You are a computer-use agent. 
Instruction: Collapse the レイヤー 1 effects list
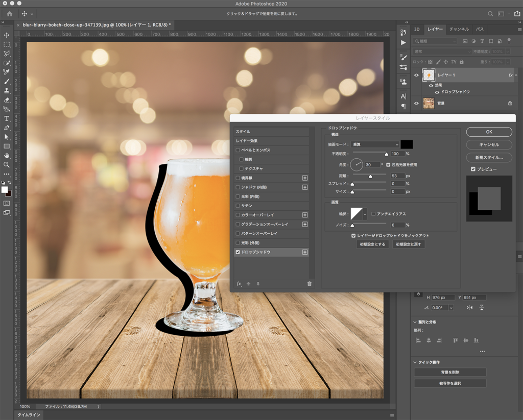[x=516, y=75]
